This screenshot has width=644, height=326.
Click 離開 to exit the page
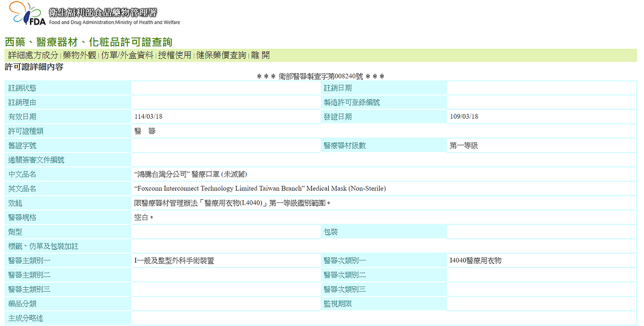[x=260, y=55]
